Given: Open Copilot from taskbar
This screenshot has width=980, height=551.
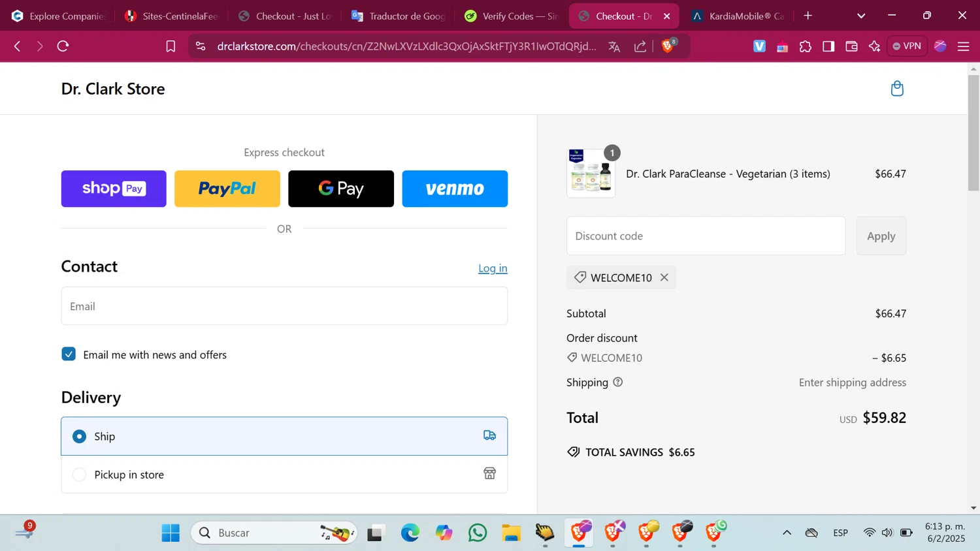Looking at the screenshot, I should coord(444,533).
